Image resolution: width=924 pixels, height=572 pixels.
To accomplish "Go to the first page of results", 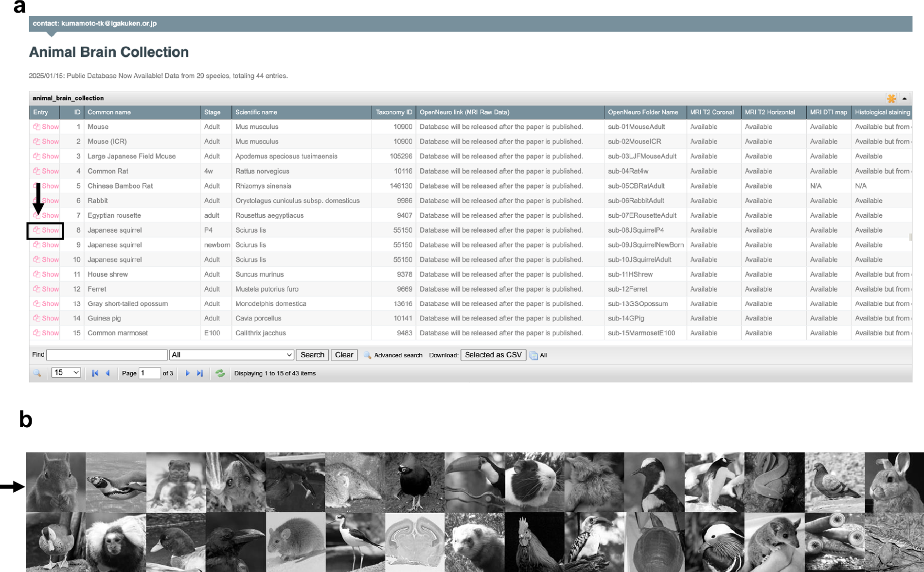I will (95, 373).
